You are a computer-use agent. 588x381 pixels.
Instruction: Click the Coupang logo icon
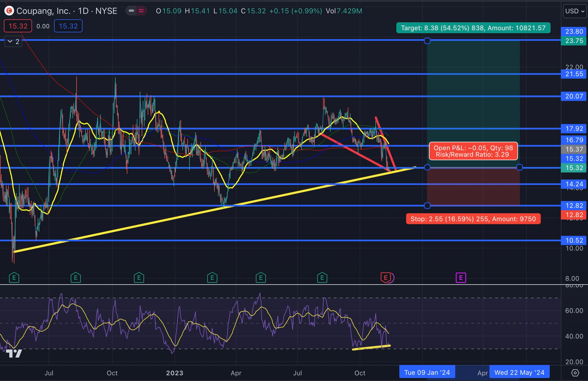pos(9,11)
